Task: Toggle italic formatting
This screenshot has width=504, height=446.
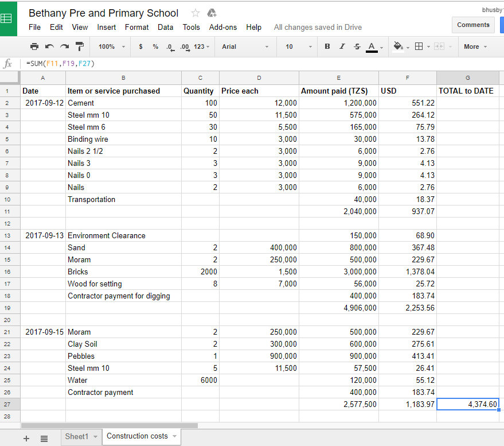Action: 342,46
